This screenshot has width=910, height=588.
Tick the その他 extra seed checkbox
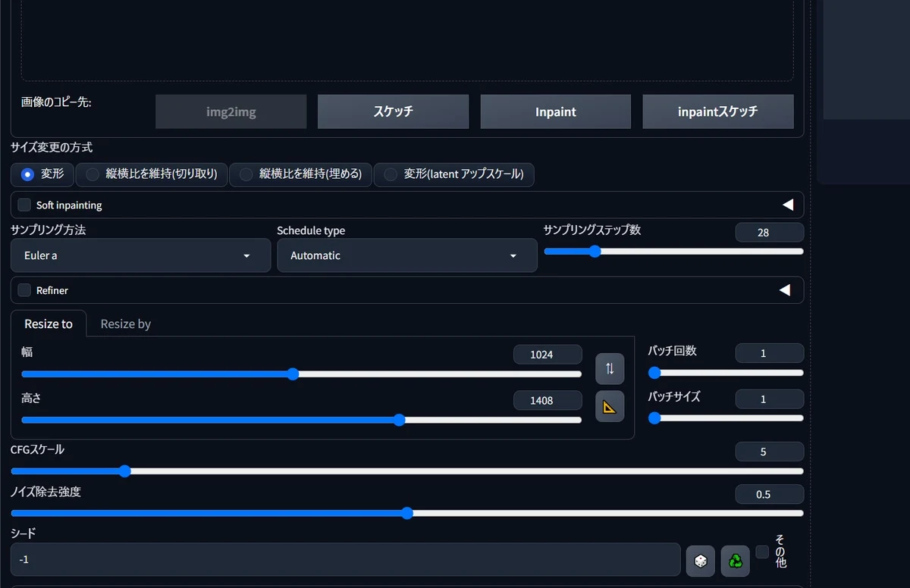click(762, 552)
